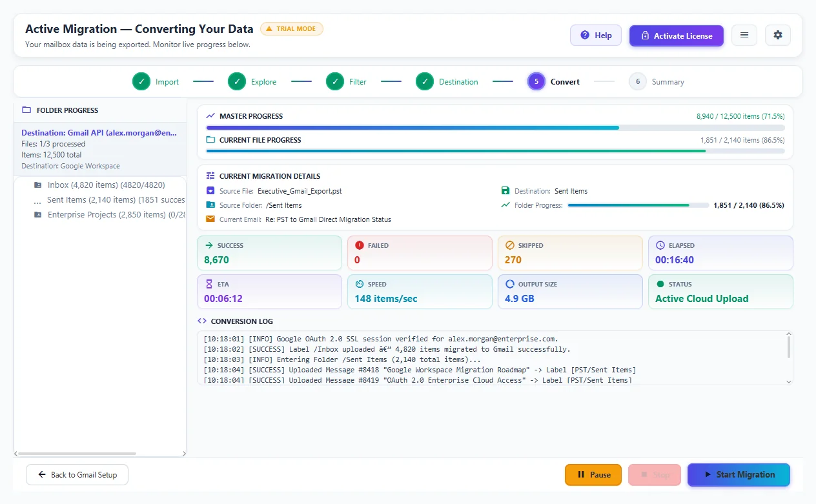Click the ETA hourglass icon
This screenshot has width=816, height=504.
(209, 284)
